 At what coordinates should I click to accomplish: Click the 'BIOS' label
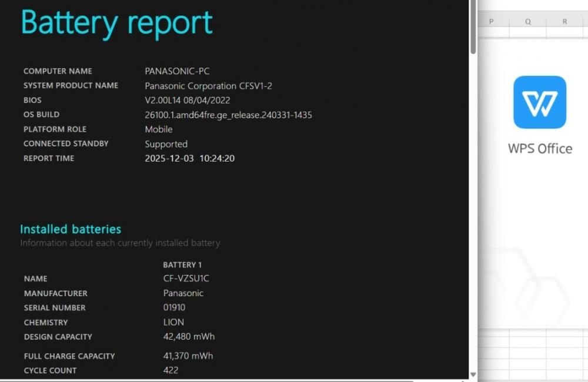(x=32, y=100)
